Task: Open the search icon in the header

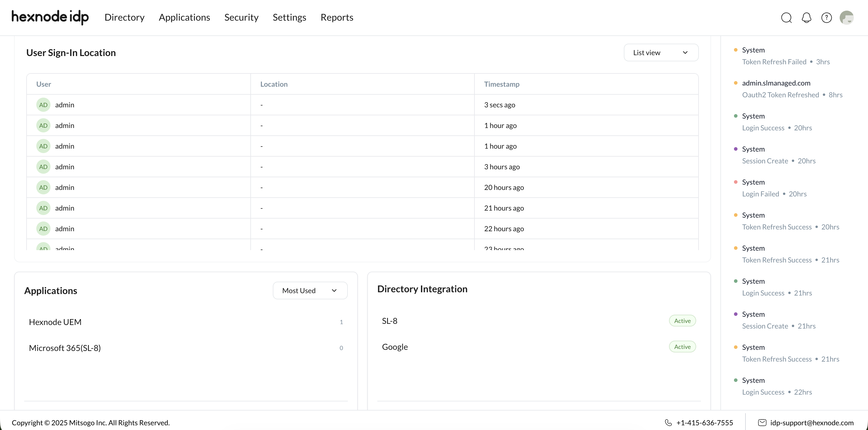Action: pyautogui.click(x=787, y=17)
